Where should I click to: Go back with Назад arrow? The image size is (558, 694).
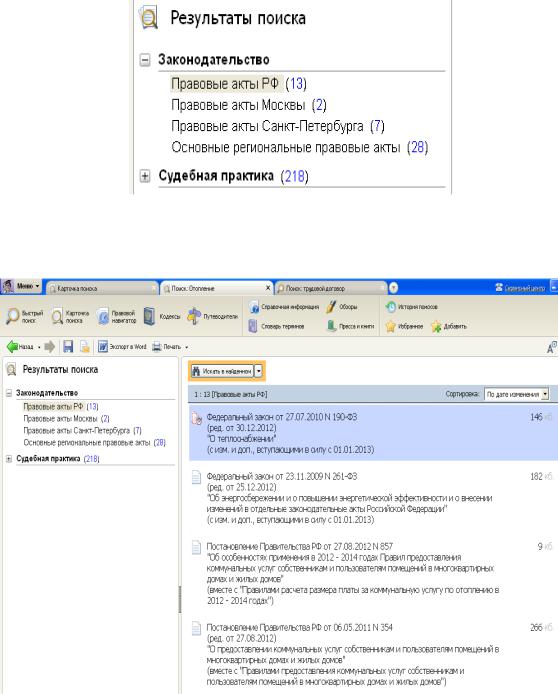click(20, 347)
